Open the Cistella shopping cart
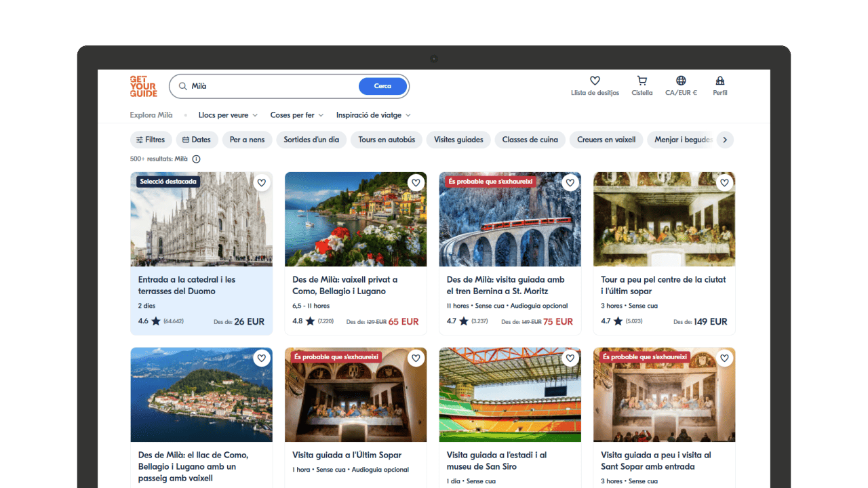Screen dimensions: 868x488 click(x=642, y=81)
